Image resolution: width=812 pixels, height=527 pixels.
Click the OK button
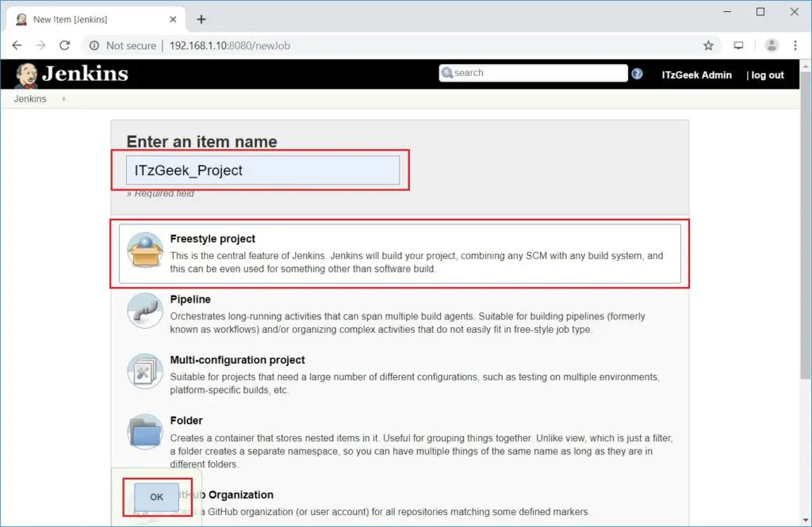156,497
